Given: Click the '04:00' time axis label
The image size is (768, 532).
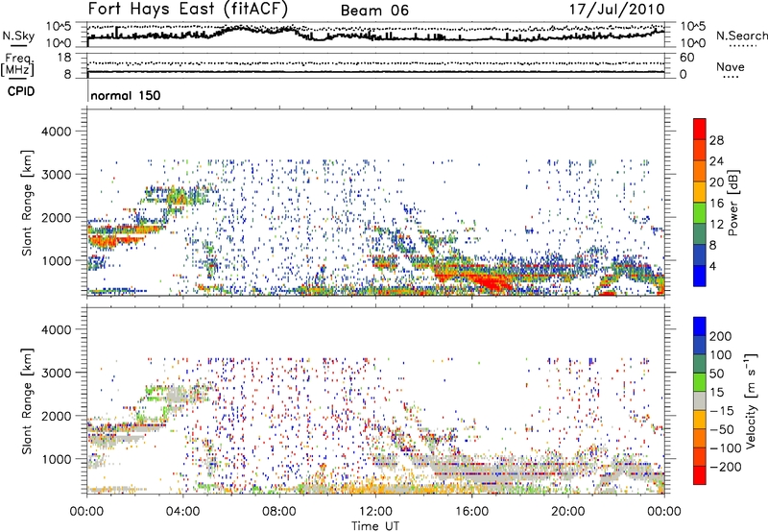Looking at the screenshot, I should pyautogui.click(x=182, y=512).
